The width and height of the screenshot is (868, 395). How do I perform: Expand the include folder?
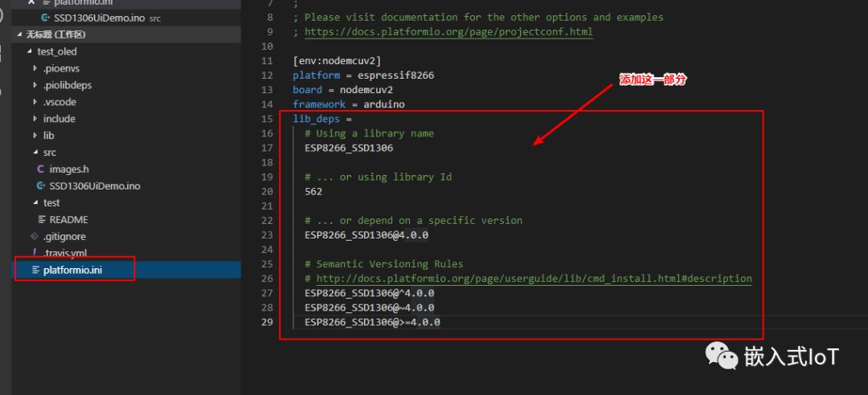35,119
